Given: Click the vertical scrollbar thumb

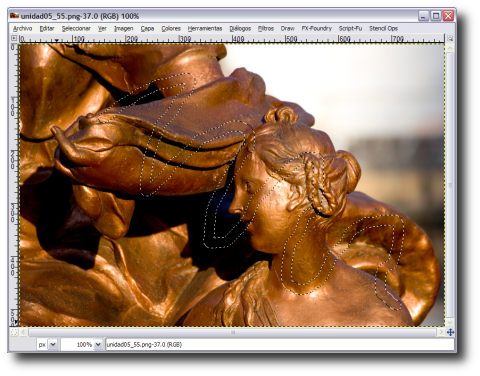Looking at the screenshot, I should point(450,185).
